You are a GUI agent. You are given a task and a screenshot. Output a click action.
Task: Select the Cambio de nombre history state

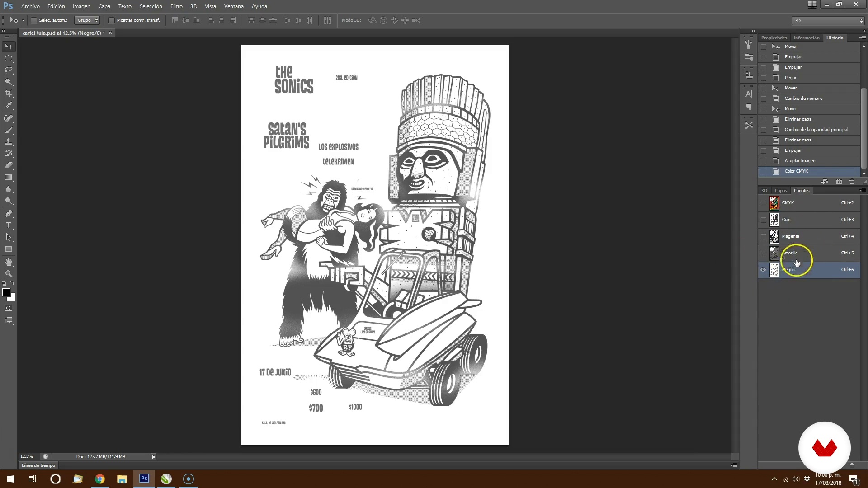809,99
